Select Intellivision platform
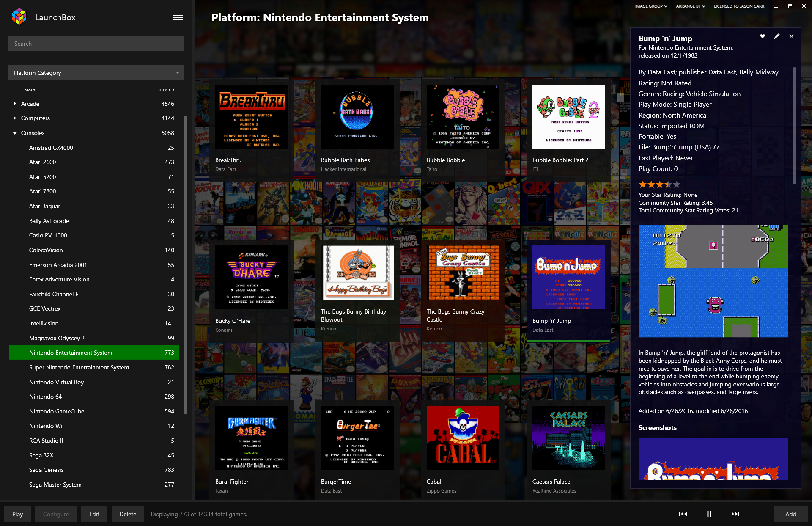The image size is (812, 526). pos(94,323)
